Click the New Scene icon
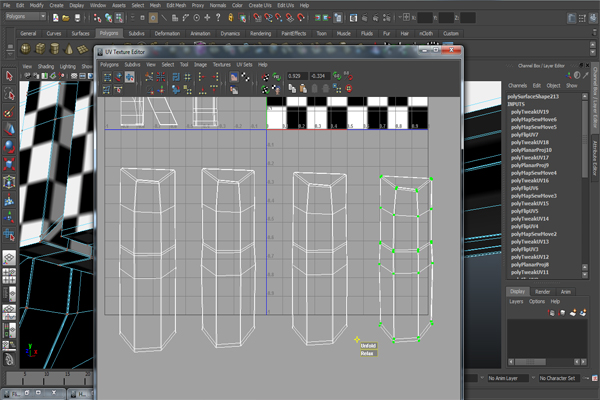The width and height of the screenshot is (600, 400). tap(56, 18)
